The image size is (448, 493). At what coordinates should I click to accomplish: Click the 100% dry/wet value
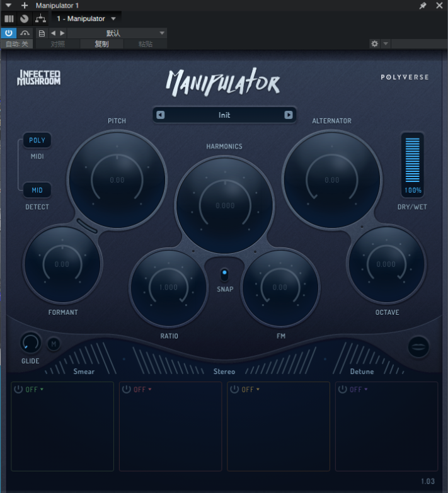coord(413,190)
